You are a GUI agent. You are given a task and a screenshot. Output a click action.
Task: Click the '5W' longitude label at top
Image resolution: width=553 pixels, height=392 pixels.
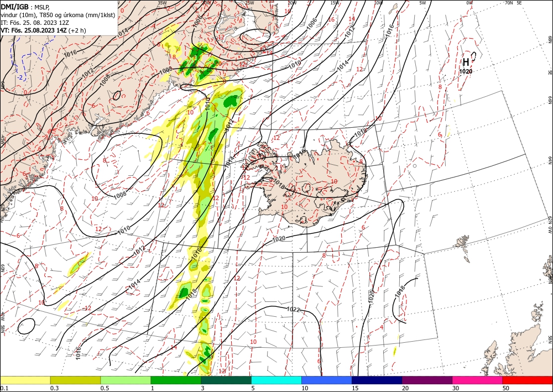click(x=422, y=3)
